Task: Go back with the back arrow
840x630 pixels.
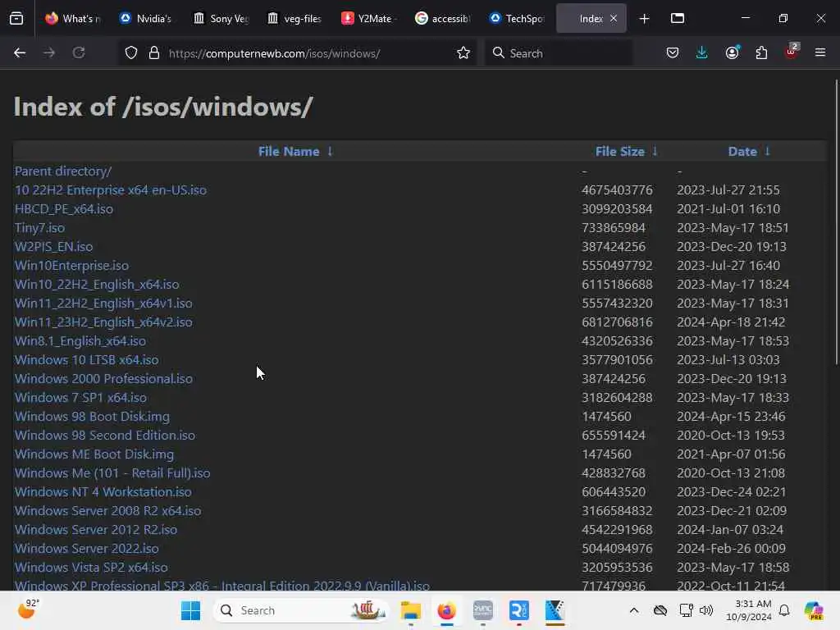Action: 20,53
